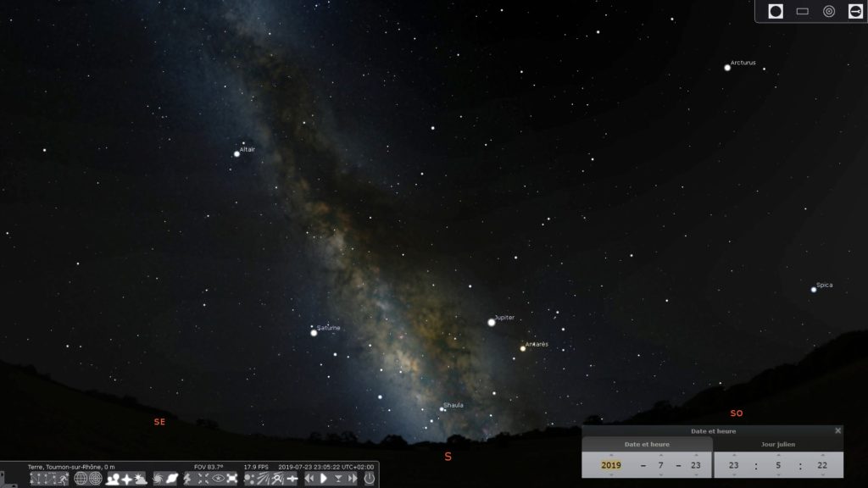Click the equatorial grid icon
The image size is (868, 488).
(x=81, y=479)
